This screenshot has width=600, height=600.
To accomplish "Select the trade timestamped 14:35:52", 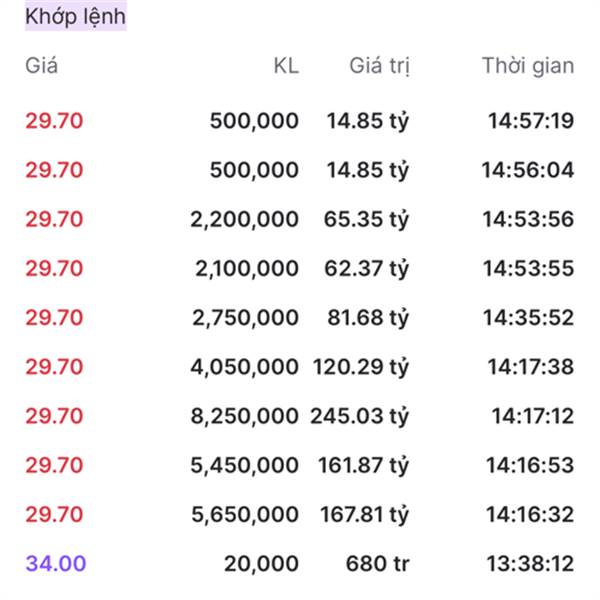I will coord(528,317).
